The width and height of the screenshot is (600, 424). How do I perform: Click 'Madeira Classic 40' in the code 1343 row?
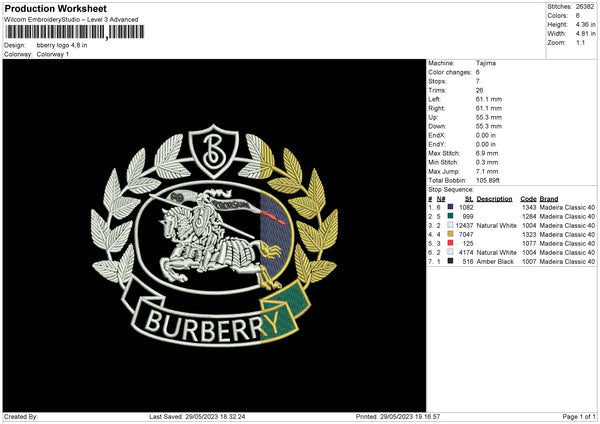[567, 207]
